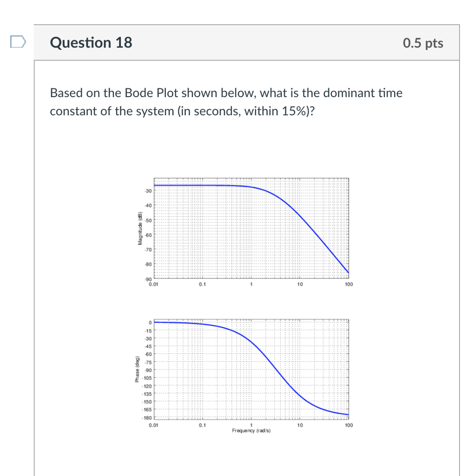Click the 100 frequency endpoint label
The height and width of the screenshot is (476, 473).
tap(348, 284)
